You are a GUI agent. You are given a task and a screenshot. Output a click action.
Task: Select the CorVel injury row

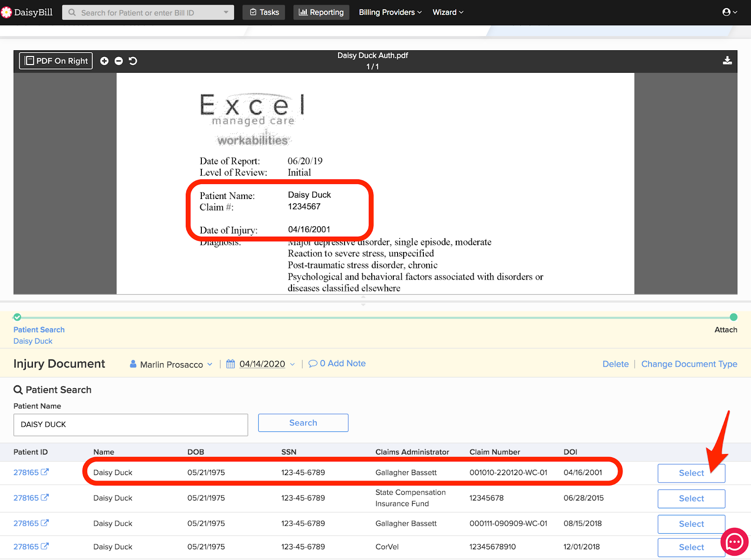click(x=691, y=547)
